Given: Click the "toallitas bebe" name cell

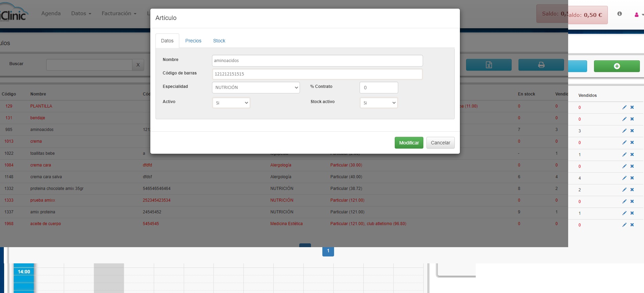Looking at the screenshot, I should [x=42, y=153].
